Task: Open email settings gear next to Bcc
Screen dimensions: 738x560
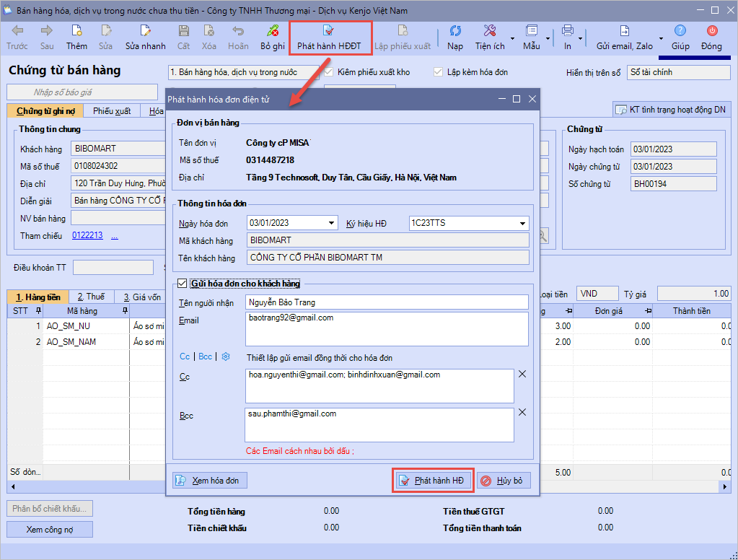Action: point(225,356)
